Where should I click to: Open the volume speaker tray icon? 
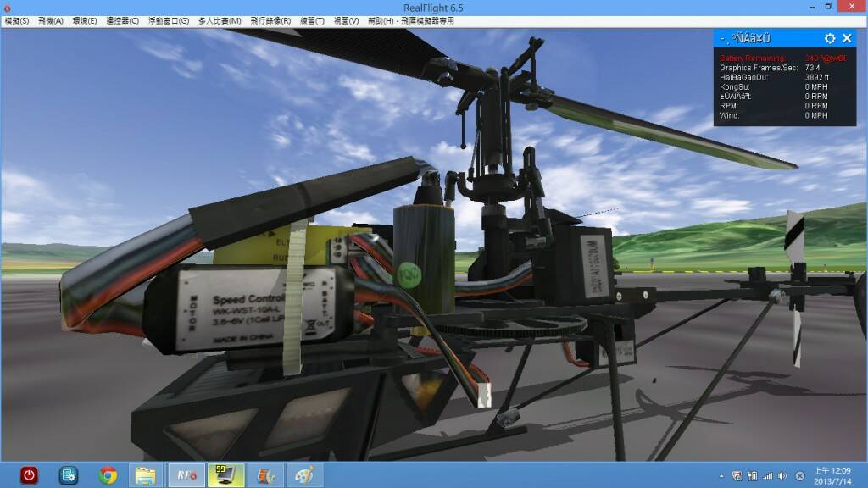(x=782, y=476)
